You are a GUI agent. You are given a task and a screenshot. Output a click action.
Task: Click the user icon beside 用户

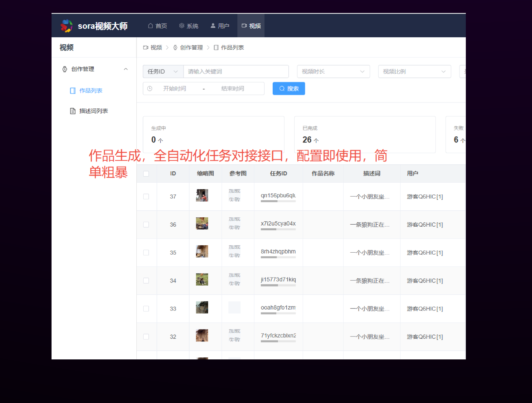(x=213, y=26)
